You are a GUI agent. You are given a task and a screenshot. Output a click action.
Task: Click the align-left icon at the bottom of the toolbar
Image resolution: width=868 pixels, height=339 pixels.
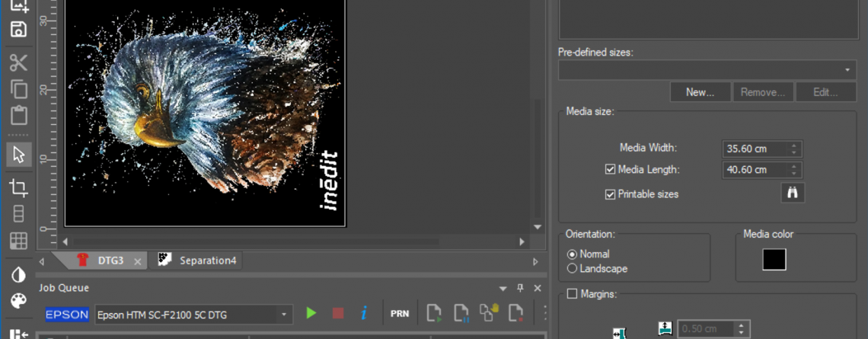click(x=19, y=333)
